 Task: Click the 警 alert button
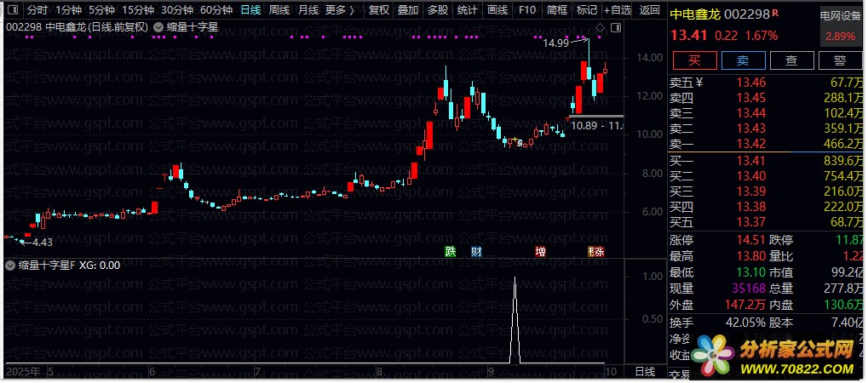pos(841,60)
